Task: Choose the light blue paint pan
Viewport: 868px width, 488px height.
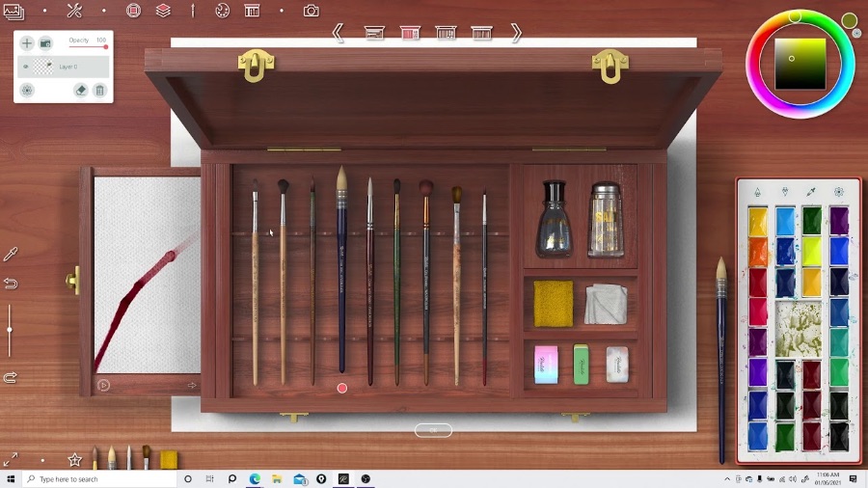Action: (x=785, y=221)
